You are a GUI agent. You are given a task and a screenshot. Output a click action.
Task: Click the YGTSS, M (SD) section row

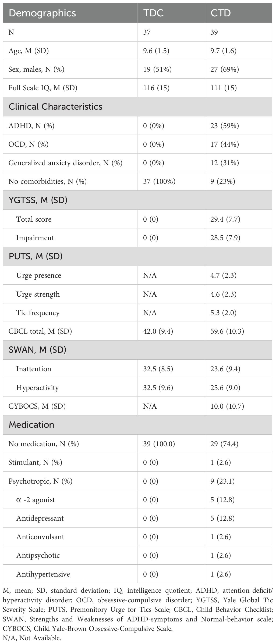pyautogui.click(x=38, y=200)
